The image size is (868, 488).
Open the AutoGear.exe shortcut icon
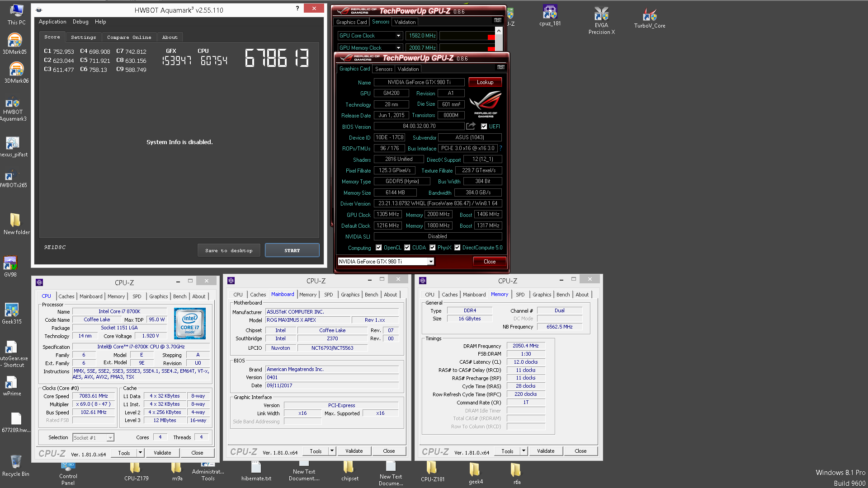(13, 354)
